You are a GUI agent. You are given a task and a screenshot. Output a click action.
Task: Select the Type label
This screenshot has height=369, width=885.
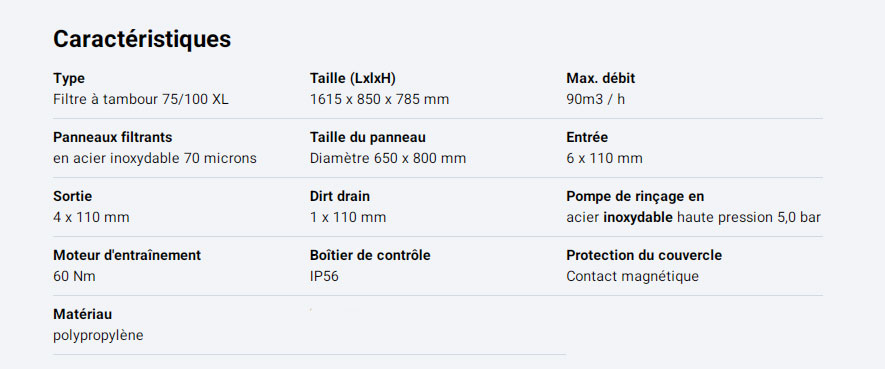[x=69, y=78]
